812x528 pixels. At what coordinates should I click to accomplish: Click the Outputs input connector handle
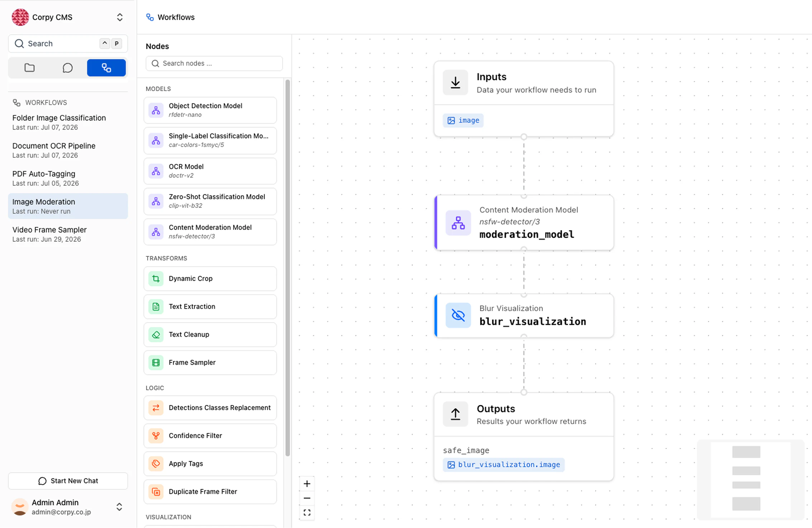point(524,392)
